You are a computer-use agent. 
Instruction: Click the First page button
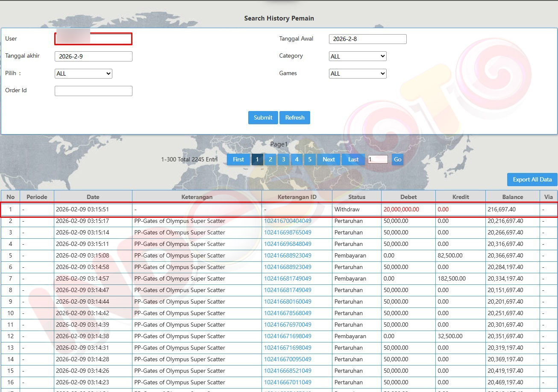click(238, 159)
